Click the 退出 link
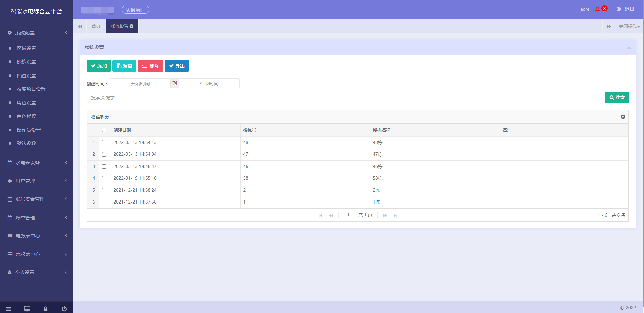 click(x=630, y=9)
